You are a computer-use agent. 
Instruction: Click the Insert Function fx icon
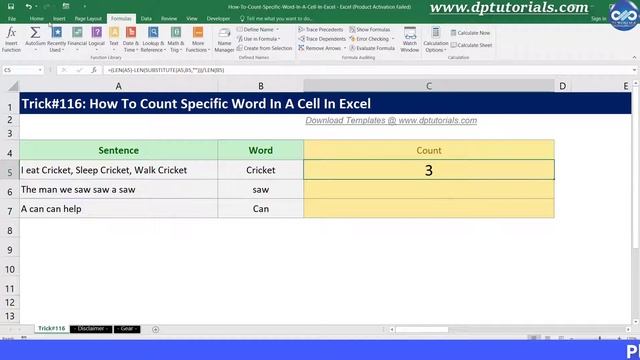point(11,39)
